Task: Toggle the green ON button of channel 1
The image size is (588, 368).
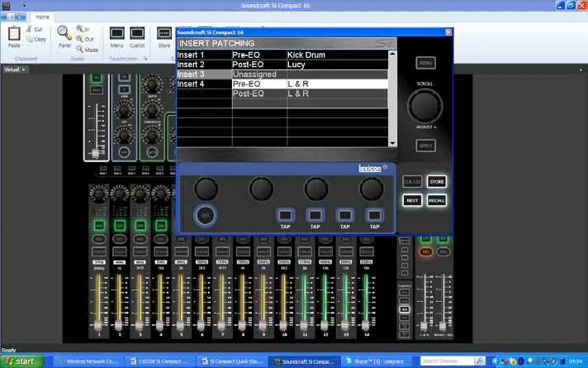Action: [99, 225]
